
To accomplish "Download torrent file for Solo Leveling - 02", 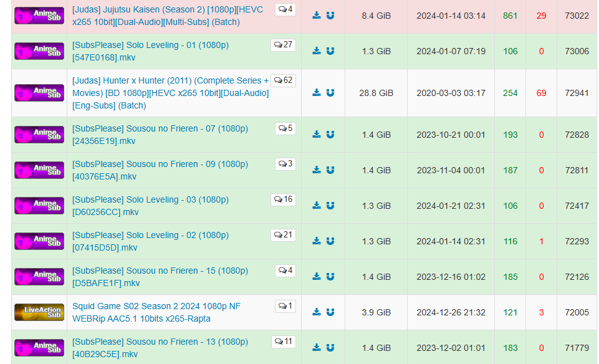I will tap(316, 241).
